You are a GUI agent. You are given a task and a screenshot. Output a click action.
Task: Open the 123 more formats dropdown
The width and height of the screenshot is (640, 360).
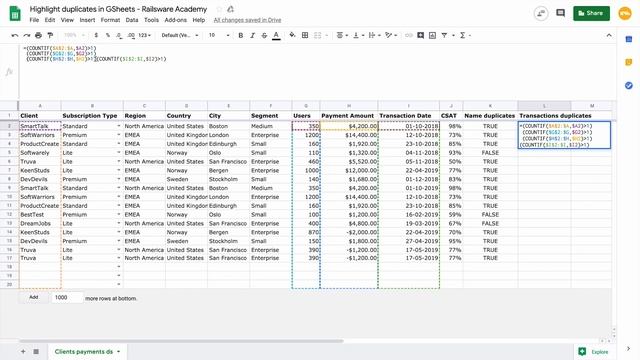pyautogui.click(x=144, y=36)
